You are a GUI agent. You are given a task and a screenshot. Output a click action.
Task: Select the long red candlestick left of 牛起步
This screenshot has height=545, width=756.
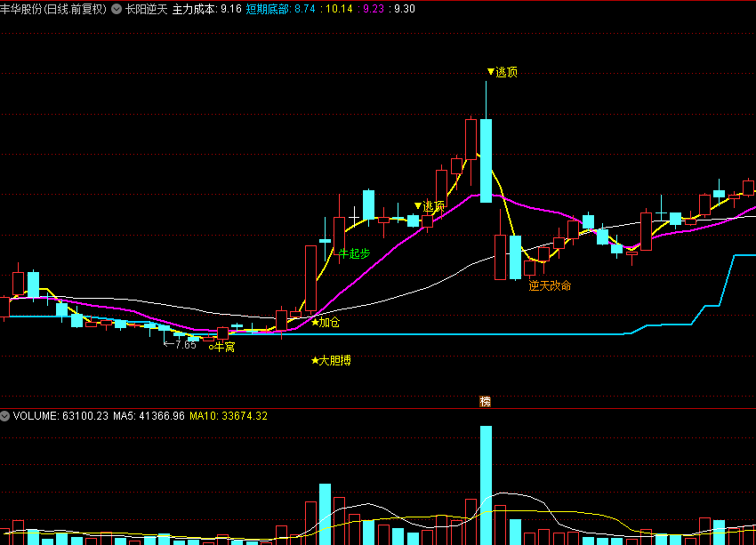click(x=311, y=278)
